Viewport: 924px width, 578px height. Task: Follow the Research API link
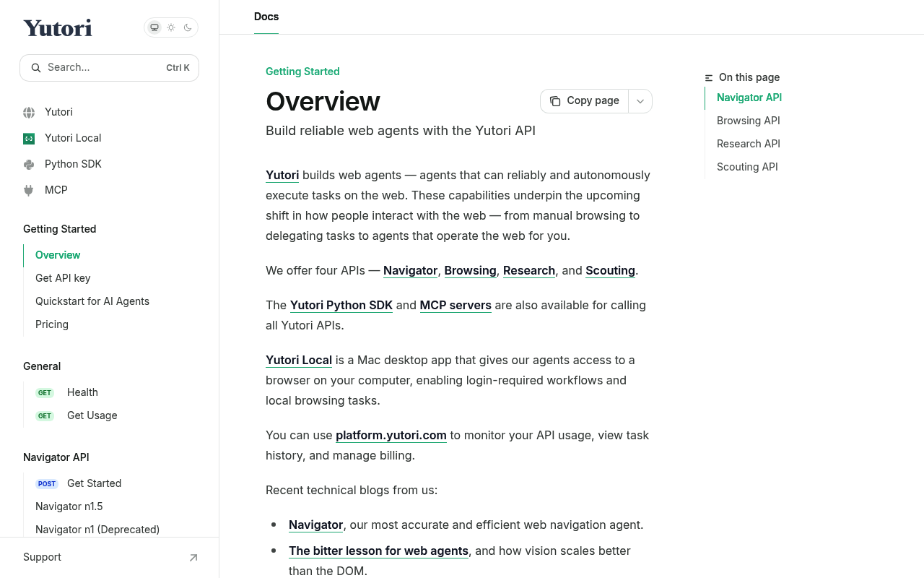[x=529, y=270]
